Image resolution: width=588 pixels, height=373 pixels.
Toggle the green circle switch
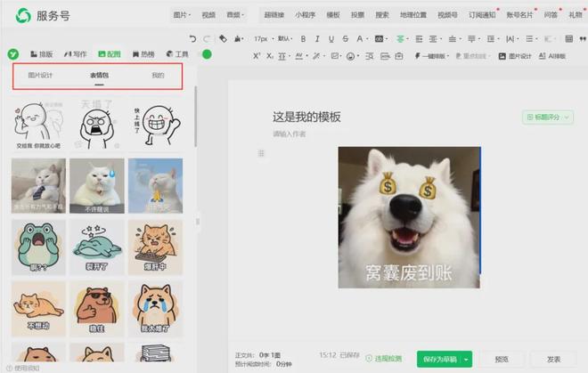[x=207, y=54]
